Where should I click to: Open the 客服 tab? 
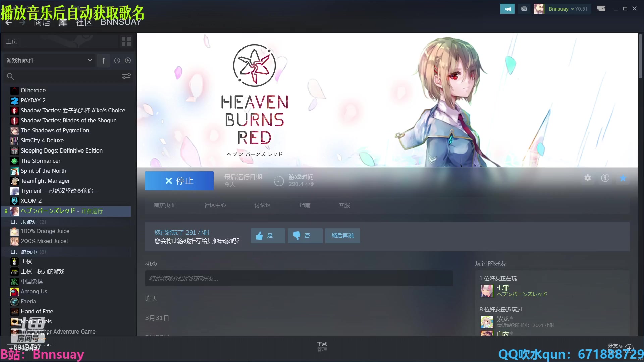tap(344, 205)
